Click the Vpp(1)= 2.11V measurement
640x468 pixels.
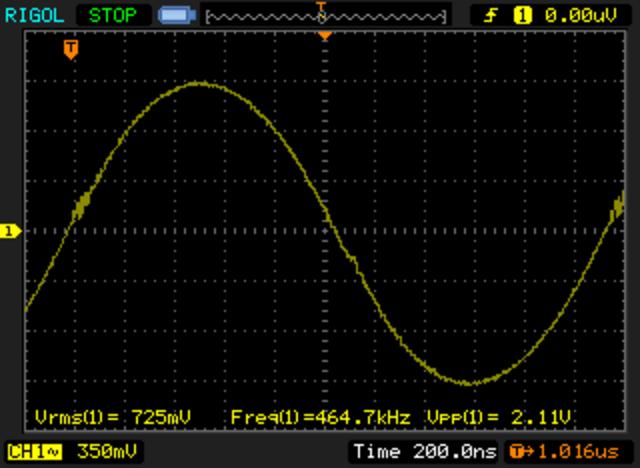pyautogui.click(x=498, y=417)
